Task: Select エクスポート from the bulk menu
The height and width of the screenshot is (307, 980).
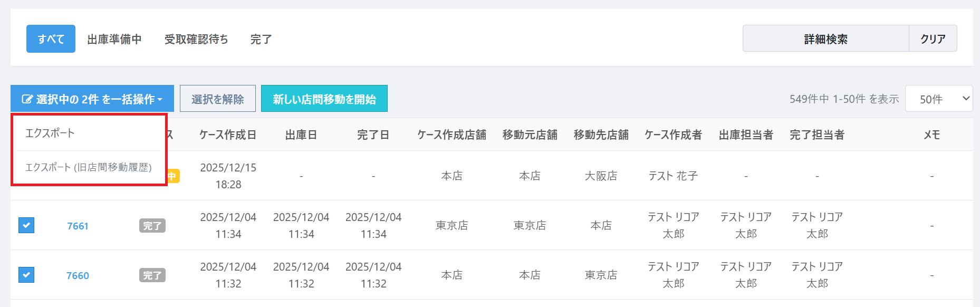Action: 50,133
